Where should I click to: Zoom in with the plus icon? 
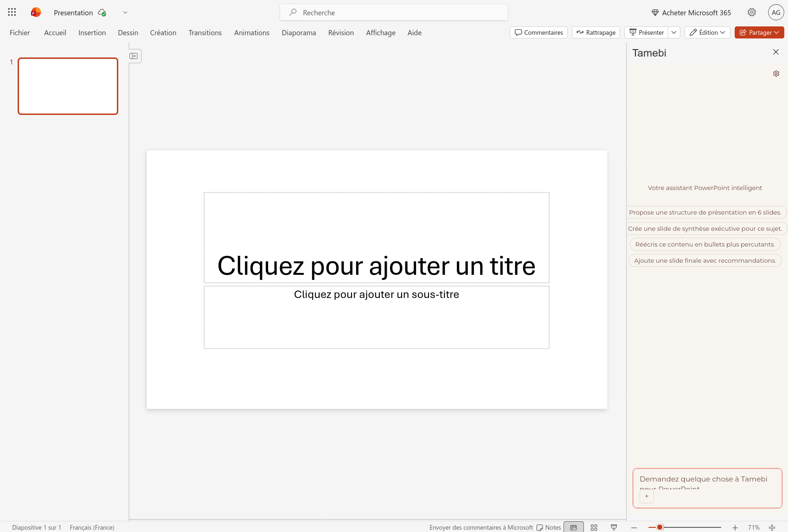735,527
